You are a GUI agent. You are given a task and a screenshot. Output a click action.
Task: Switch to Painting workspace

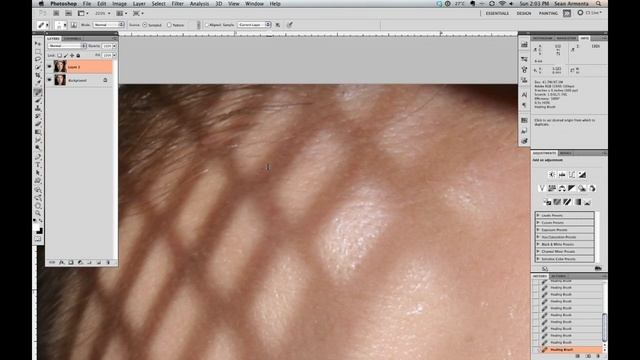coord(548,13)
